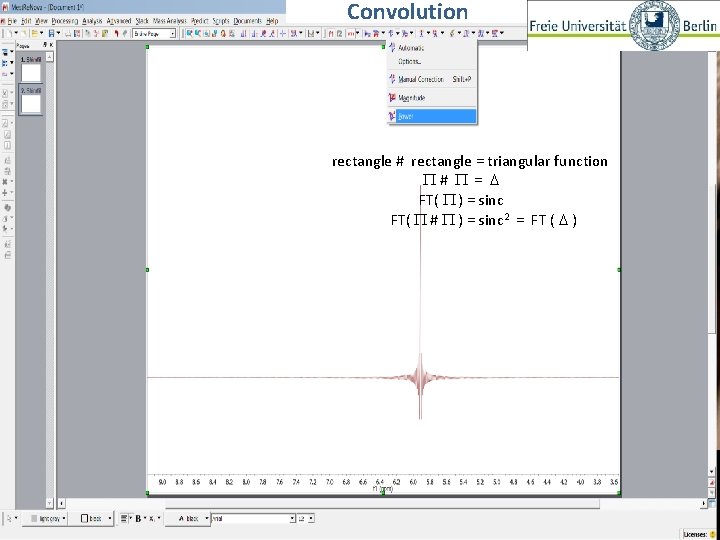The image size is (720, 540).
Task: Open the Scripts menu
Action: click(x=221, y=21)
